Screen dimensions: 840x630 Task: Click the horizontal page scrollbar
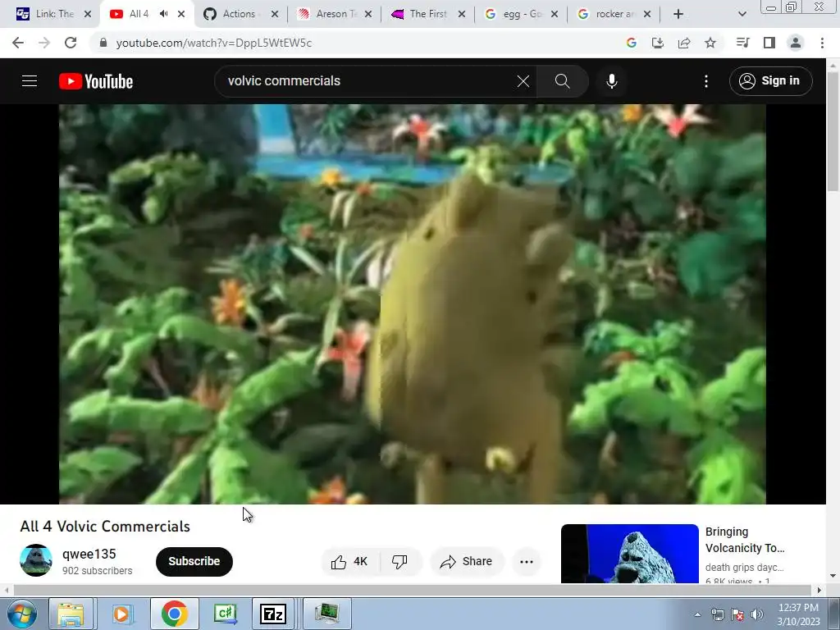pyautogui.click(x=412, y=590)
